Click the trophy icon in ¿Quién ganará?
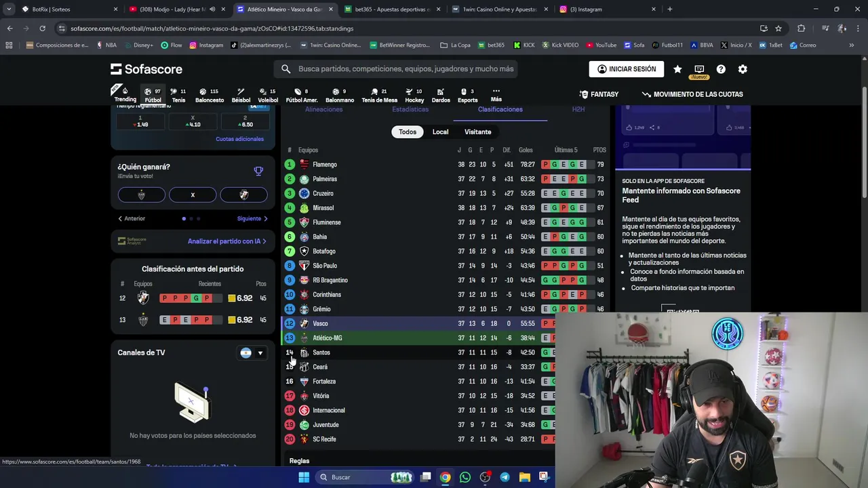Screen dimensions: 868x488 coord(258,171)
